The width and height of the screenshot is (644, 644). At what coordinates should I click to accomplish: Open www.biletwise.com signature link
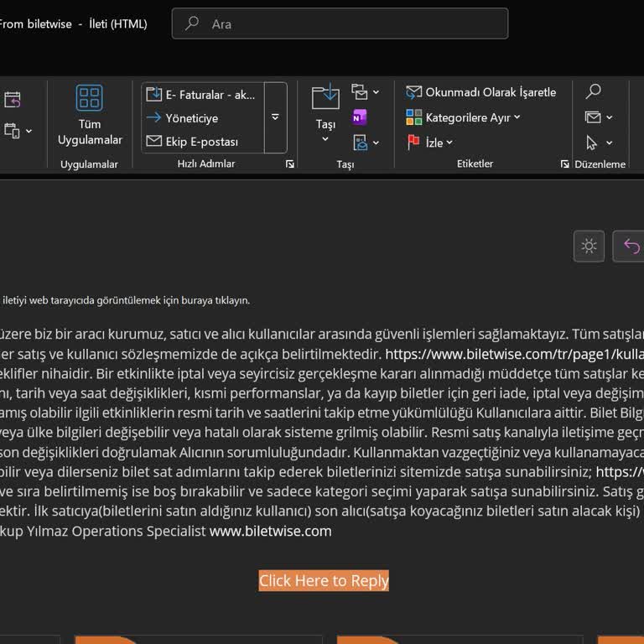click(x=270, y=531)
